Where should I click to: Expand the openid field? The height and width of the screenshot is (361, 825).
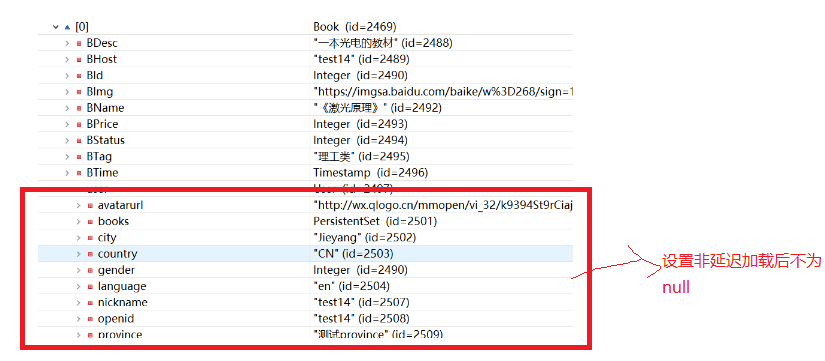point(78,319)
